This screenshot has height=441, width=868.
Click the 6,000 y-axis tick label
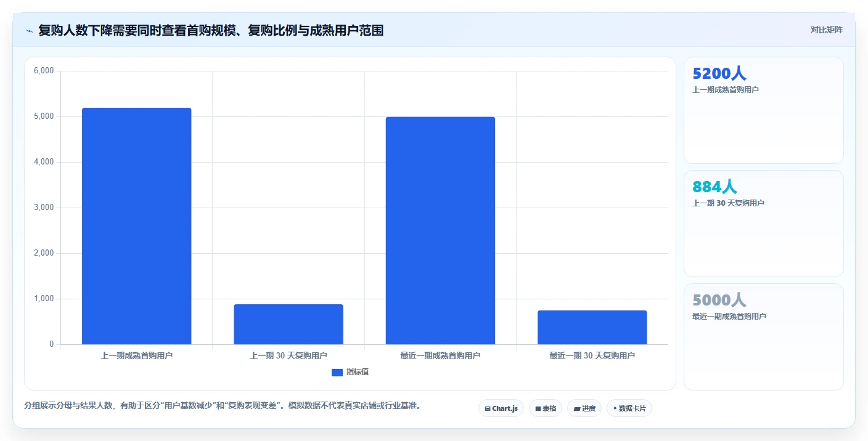point(44,71)
